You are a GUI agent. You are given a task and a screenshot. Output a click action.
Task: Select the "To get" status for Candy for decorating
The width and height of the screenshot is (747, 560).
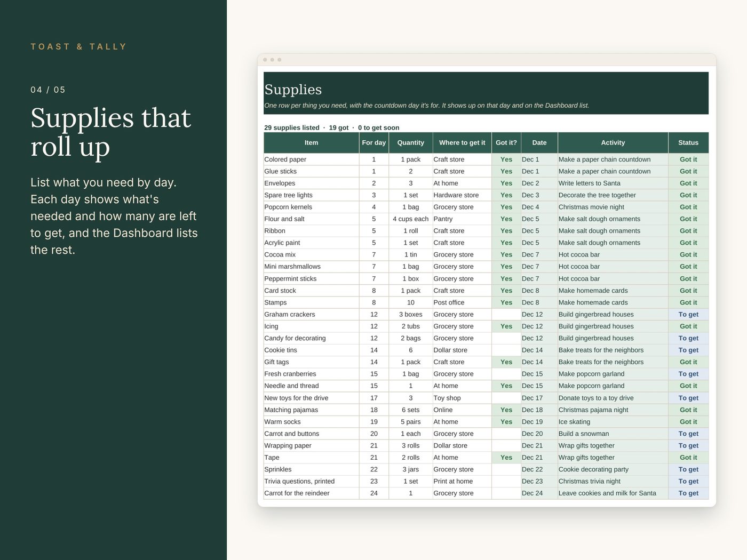coord(688,338)
